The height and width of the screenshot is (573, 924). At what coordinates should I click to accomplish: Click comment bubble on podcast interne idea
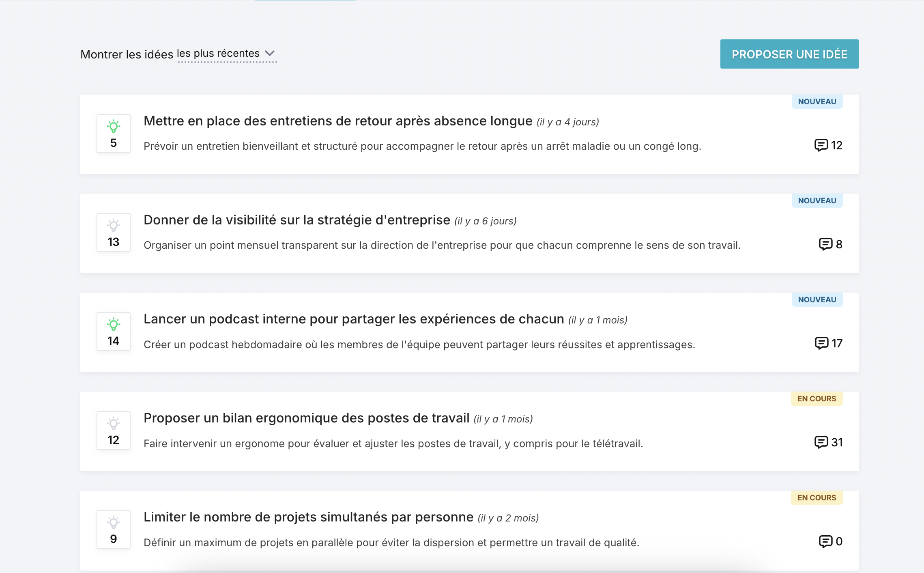(821, 343)
